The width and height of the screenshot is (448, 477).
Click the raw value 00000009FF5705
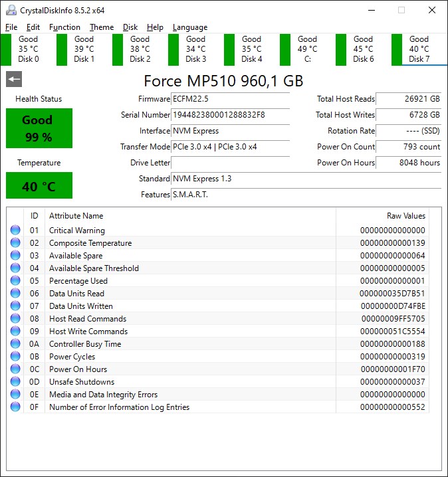[x=393, y=319]
